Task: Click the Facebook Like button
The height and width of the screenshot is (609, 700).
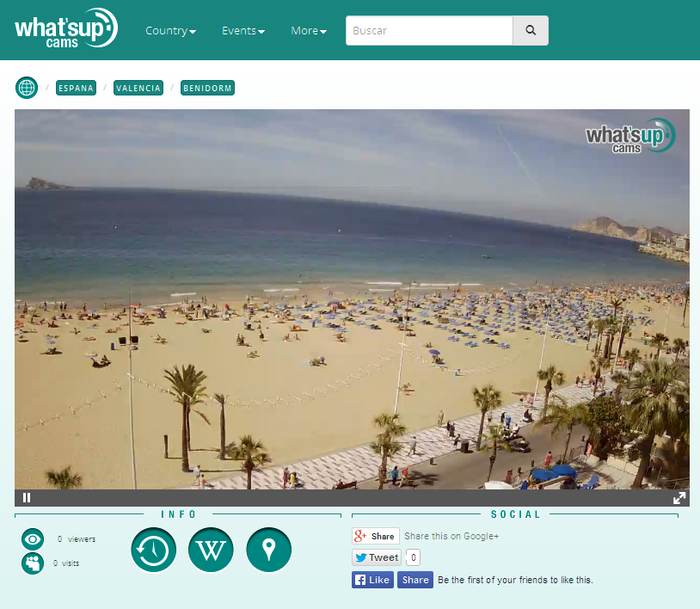Action: 372,580
